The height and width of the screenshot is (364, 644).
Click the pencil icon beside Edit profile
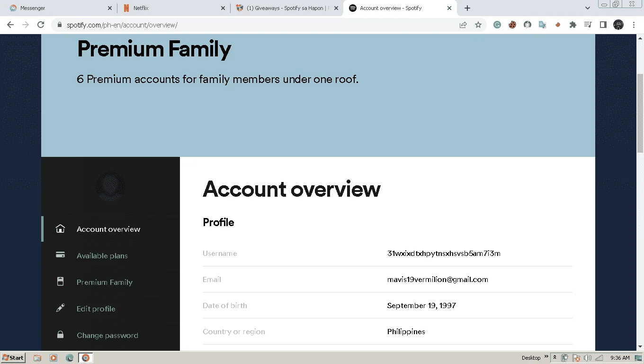click(60, 309)
